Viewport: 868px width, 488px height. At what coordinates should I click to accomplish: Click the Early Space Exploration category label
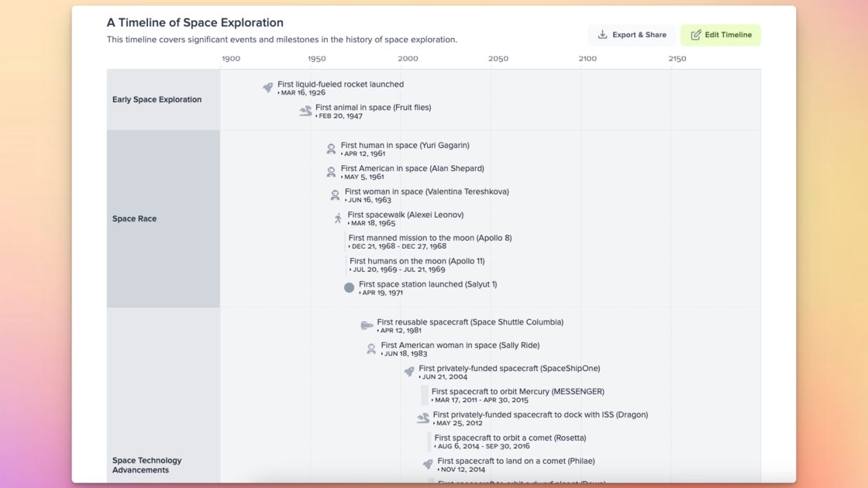click(x=157, y=99)
